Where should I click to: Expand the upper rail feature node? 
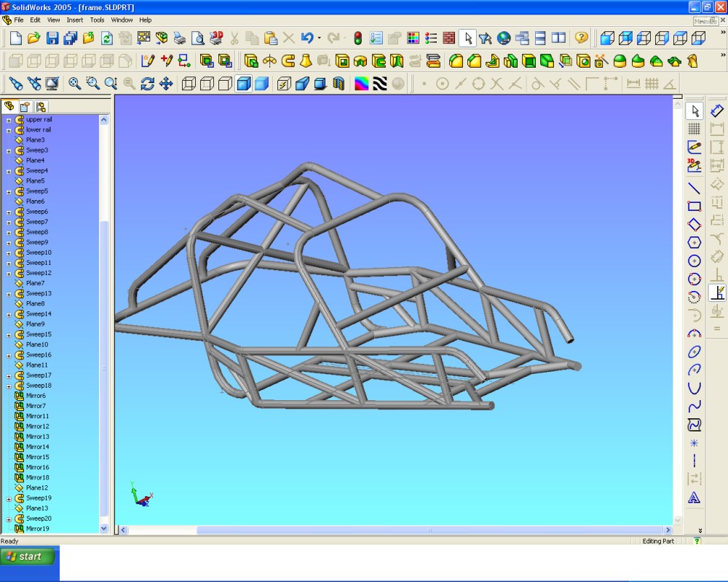[9, 120]
